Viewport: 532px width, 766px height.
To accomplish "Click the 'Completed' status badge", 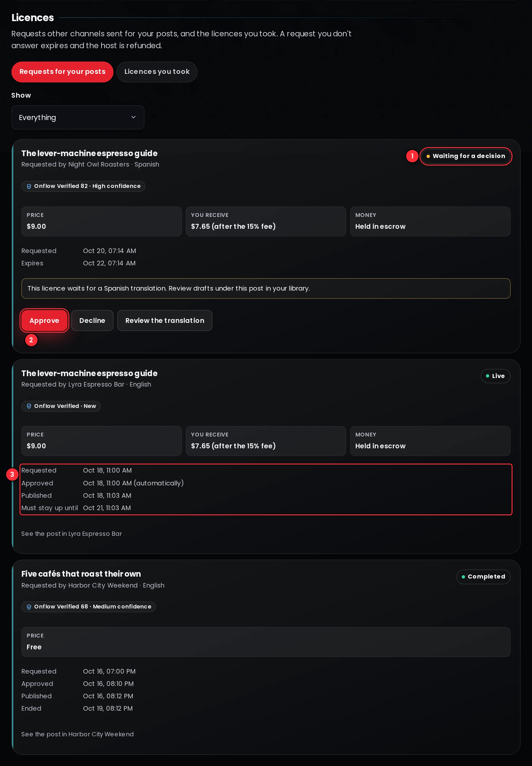I will pyautogui.click(x=483, y=577).
